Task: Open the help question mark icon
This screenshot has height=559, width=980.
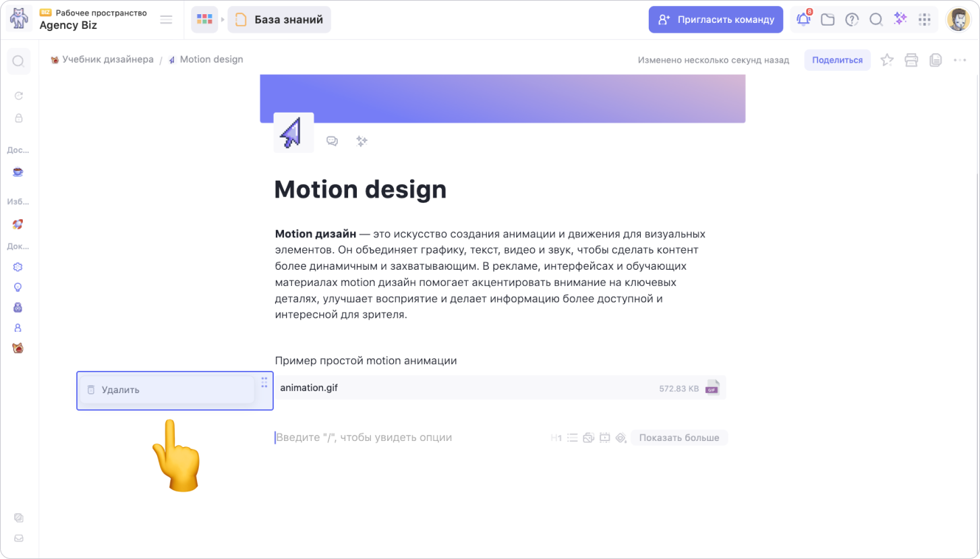Action: (x=852, y=20)
